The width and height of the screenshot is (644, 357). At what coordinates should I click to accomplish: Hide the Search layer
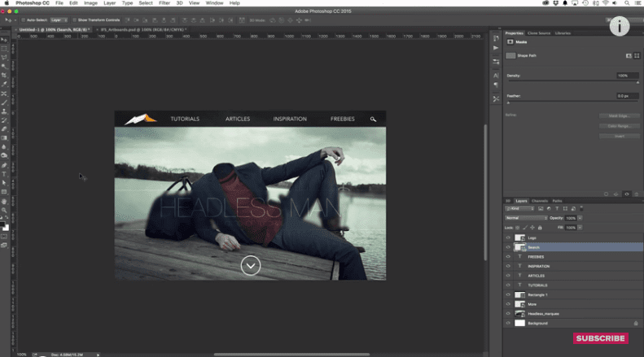pos(508,247)
